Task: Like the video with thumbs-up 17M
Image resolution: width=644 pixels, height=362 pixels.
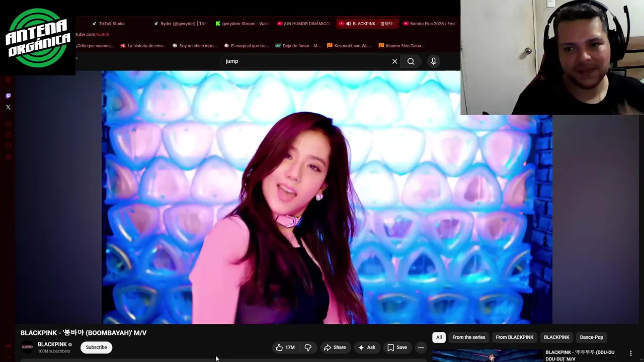Action: [x=286, y=347]
